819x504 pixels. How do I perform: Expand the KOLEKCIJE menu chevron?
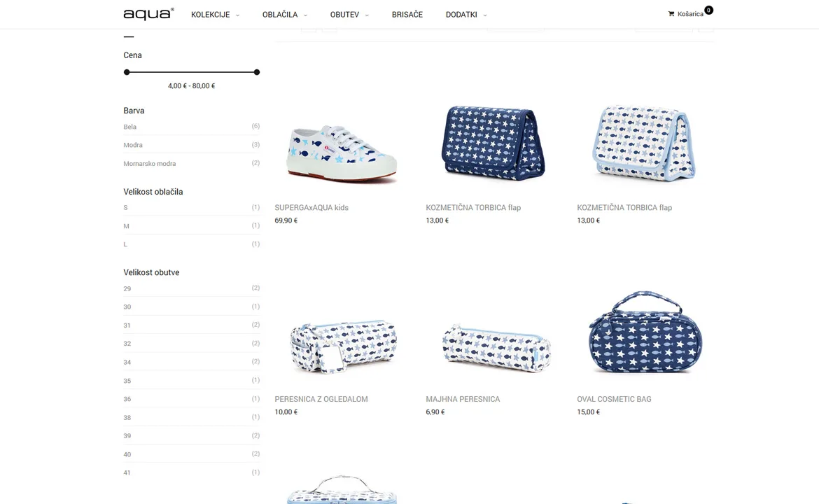[x=237, y=15]
